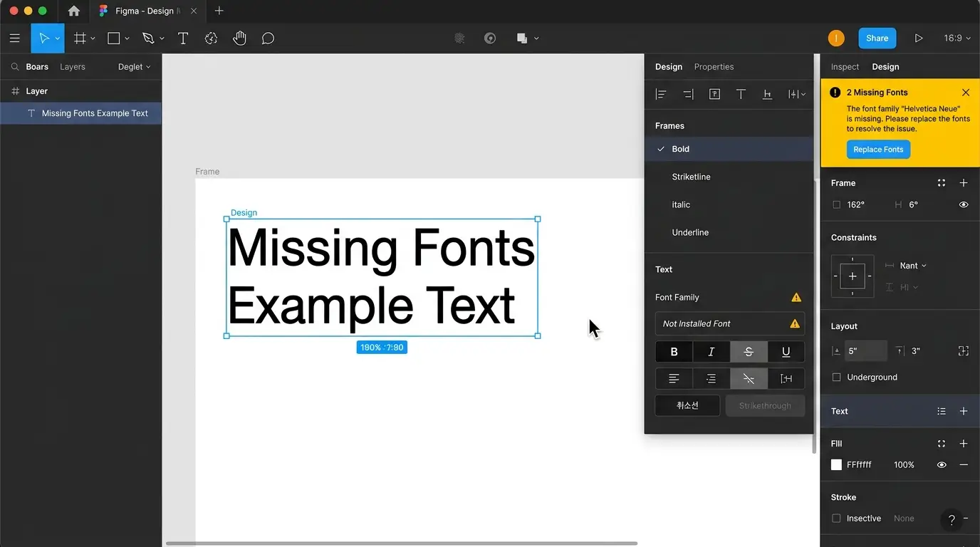Add a new item in the Frame section

(x=964, y=183)
